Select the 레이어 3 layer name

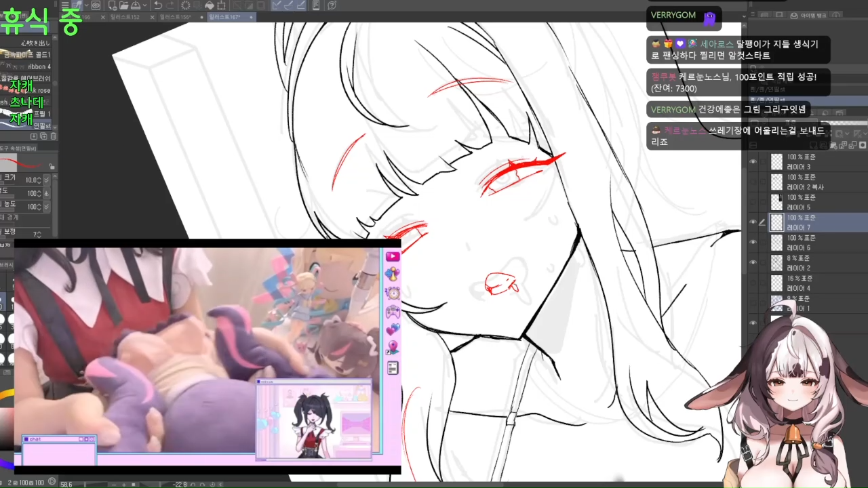point(799,167)
